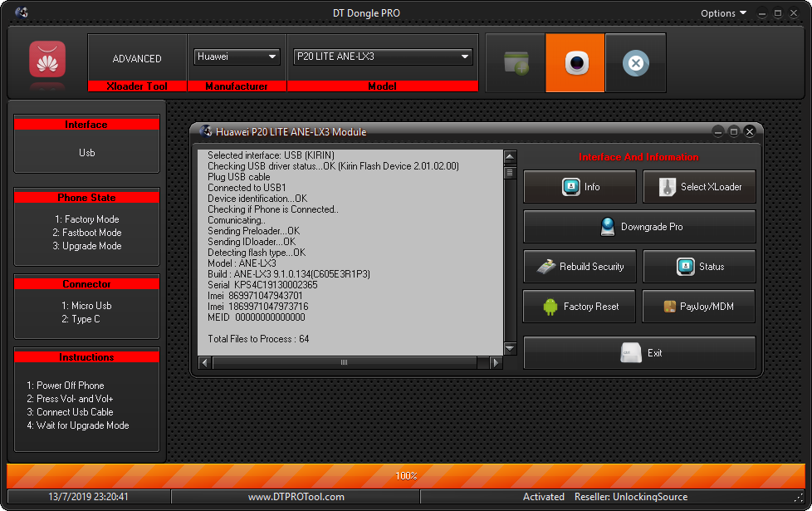Click the log scrollbar down arrow

510,348
